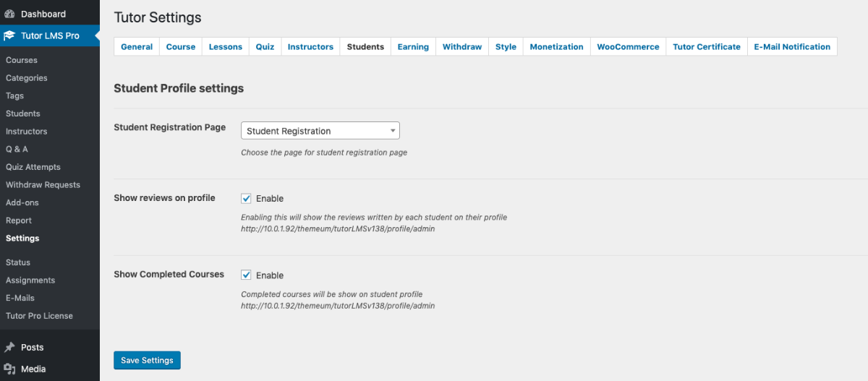Click profile URL under Show reviews description
Image resolution: width=868 pixels, height=381 pixels.
[338, 228]
